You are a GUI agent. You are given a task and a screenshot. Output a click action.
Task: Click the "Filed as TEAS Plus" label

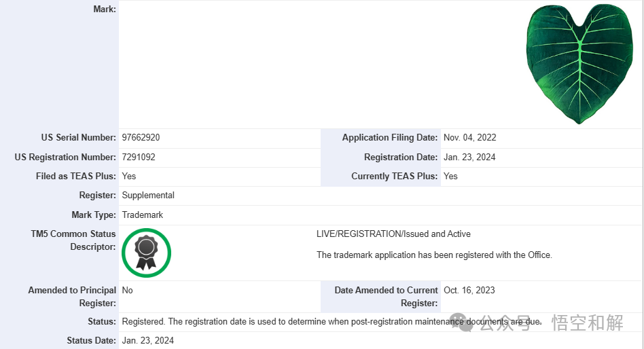tap(75, 176)
